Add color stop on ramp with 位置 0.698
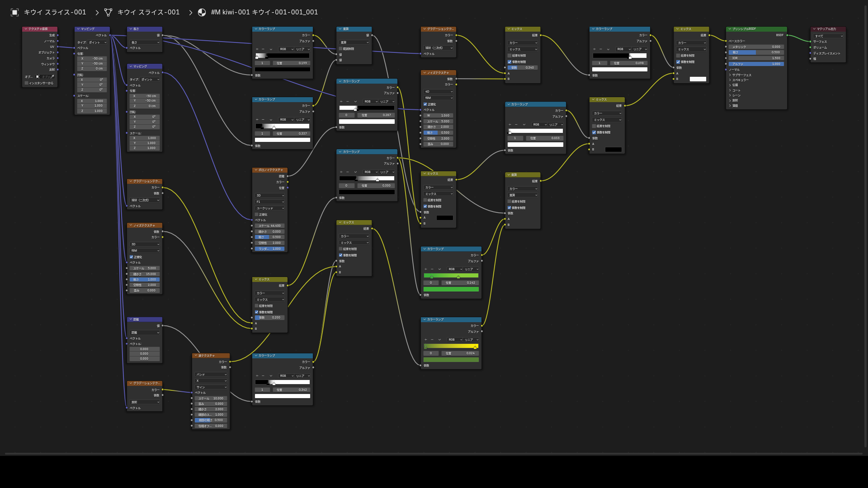The height and width of the screenshot is (488, 868). pos(594,49)
